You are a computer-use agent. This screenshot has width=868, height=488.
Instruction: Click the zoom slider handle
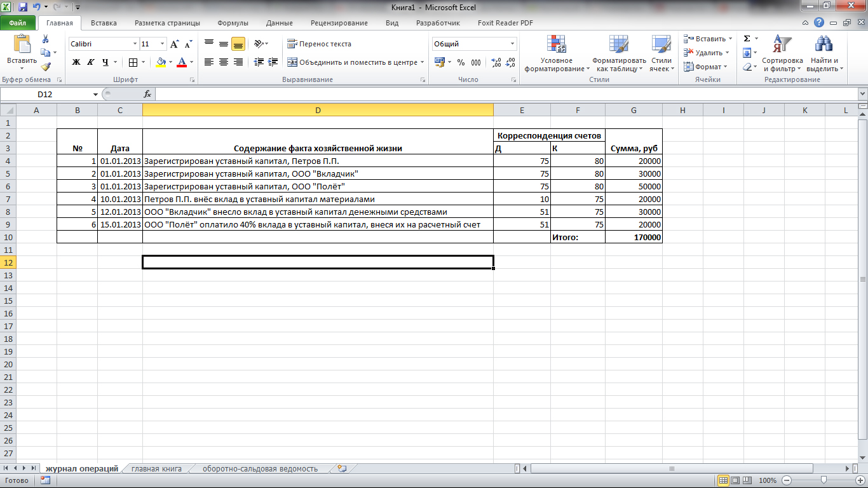(824, 480)
